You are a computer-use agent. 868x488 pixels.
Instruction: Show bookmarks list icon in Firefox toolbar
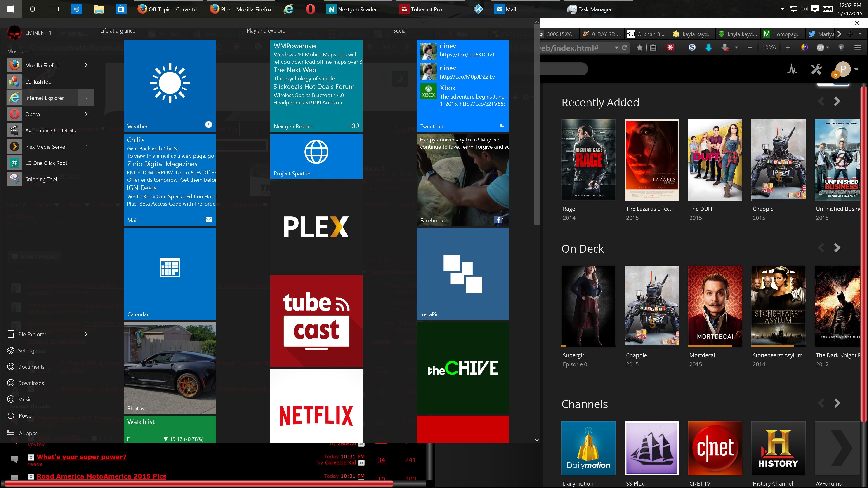653,47
